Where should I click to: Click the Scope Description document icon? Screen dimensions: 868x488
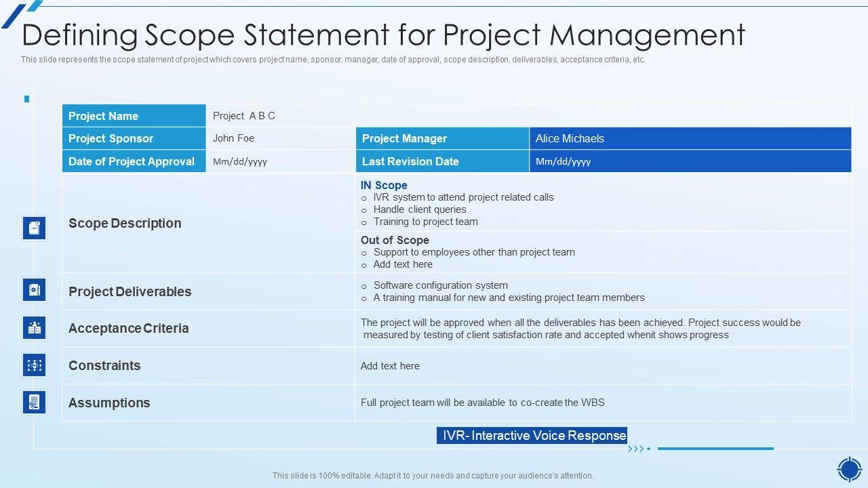click(x=35, y=228)
